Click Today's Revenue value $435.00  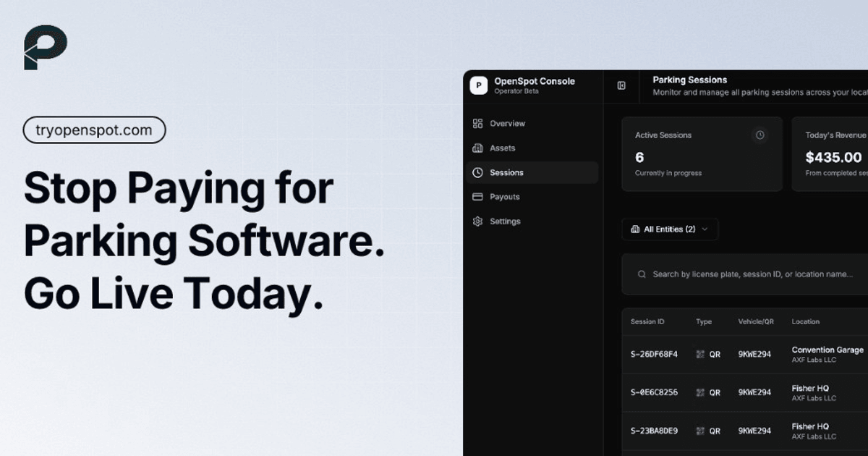click(834, 157)
